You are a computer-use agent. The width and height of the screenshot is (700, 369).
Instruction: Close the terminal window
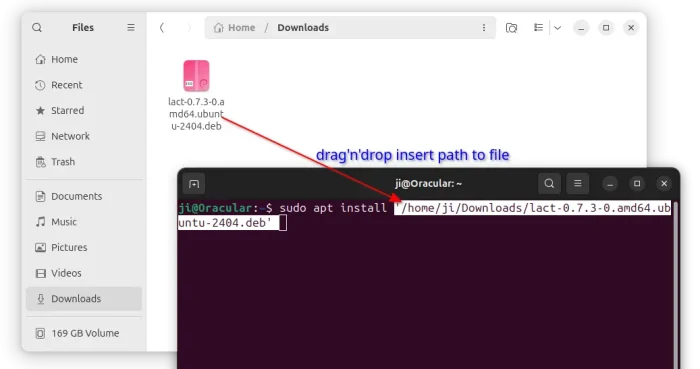[664, 183]
